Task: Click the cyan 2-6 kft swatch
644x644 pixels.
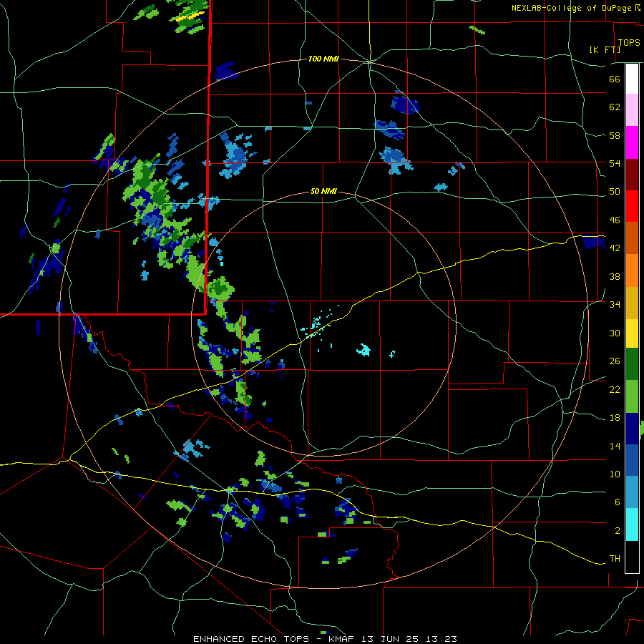Action: (x=632, y=525)
